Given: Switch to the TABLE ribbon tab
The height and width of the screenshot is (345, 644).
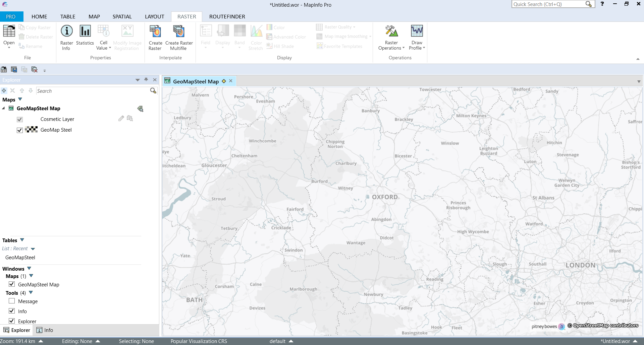Looking at the screenshot, I should click(x=68, y=16).
